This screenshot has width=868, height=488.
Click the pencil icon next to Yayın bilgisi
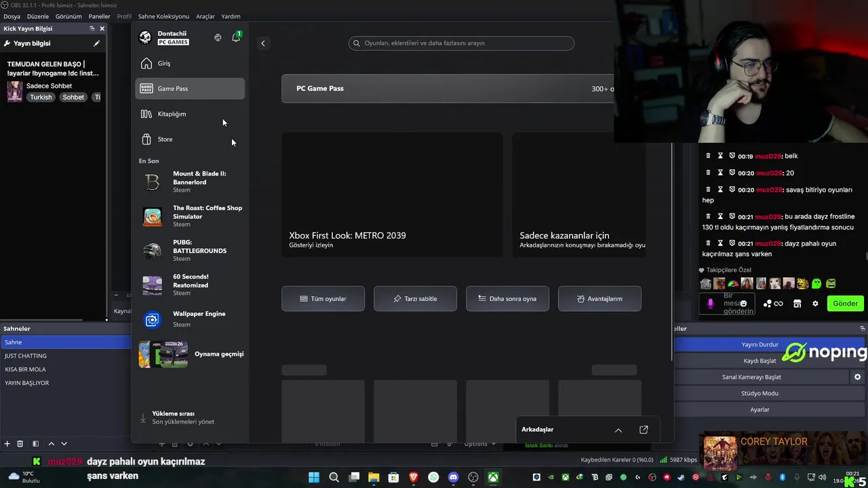coord(96,43)
